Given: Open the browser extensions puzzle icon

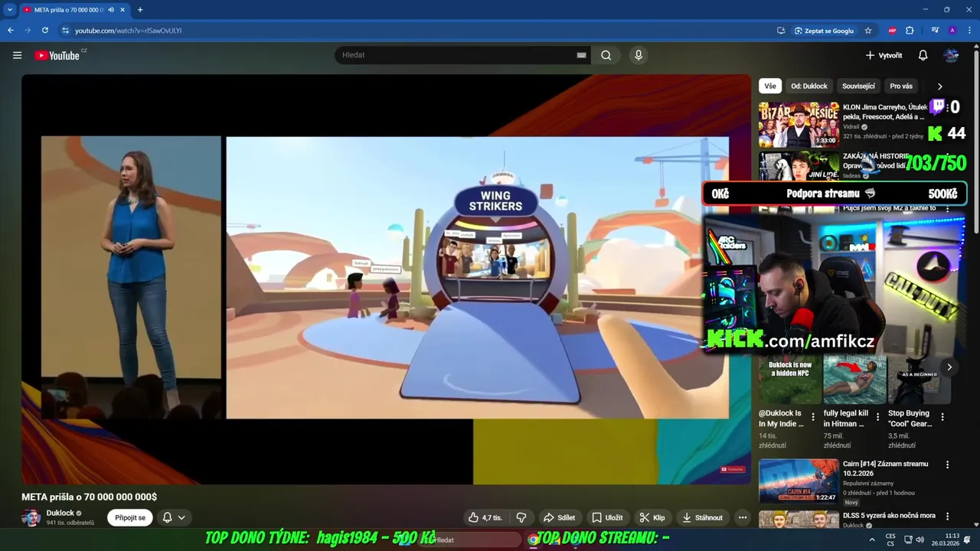Looking at the screenshot, I should click(x=910, y=31).
